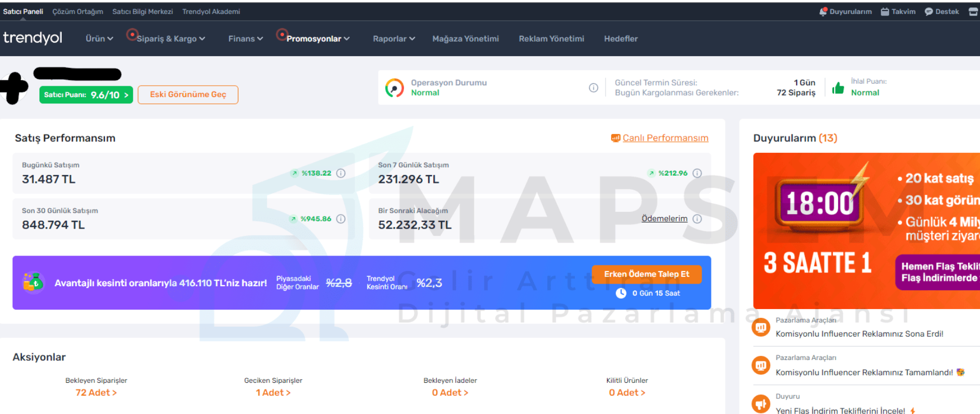Click the Takvim calendar icon

click(885, 11)
